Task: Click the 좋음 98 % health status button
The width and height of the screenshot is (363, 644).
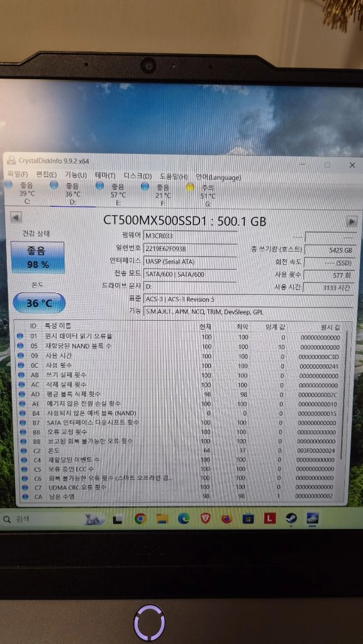Action: coord(38,257)
